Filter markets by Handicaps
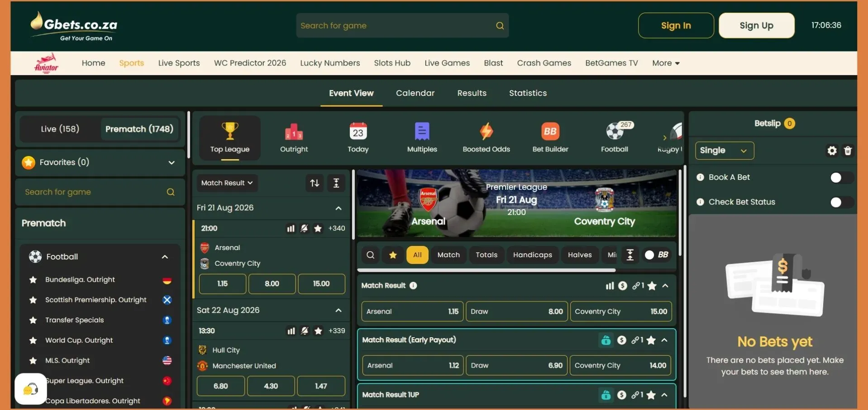 click(x=532, y=255)
